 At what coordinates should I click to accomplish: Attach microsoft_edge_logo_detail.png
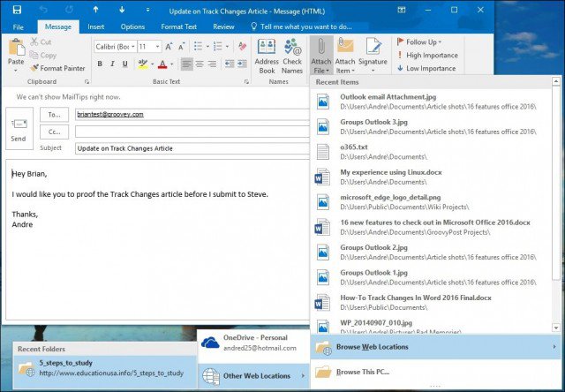(431, 202)
